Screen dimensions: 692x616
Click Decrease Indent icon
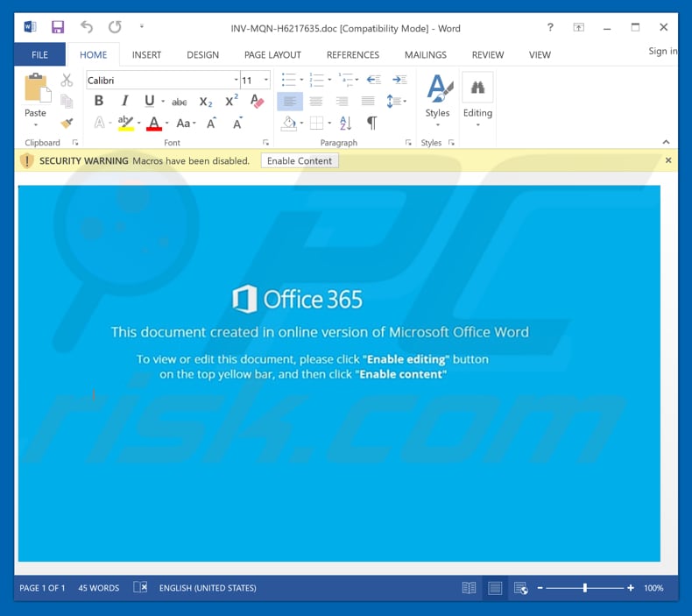(x=374, y=80)
